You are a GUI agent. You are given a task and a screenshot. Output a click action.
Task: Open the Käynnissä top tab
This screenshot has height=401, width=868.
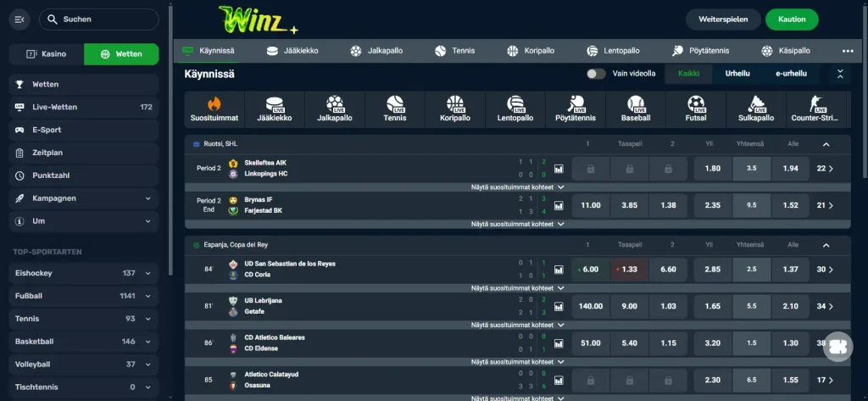(209, 51)
